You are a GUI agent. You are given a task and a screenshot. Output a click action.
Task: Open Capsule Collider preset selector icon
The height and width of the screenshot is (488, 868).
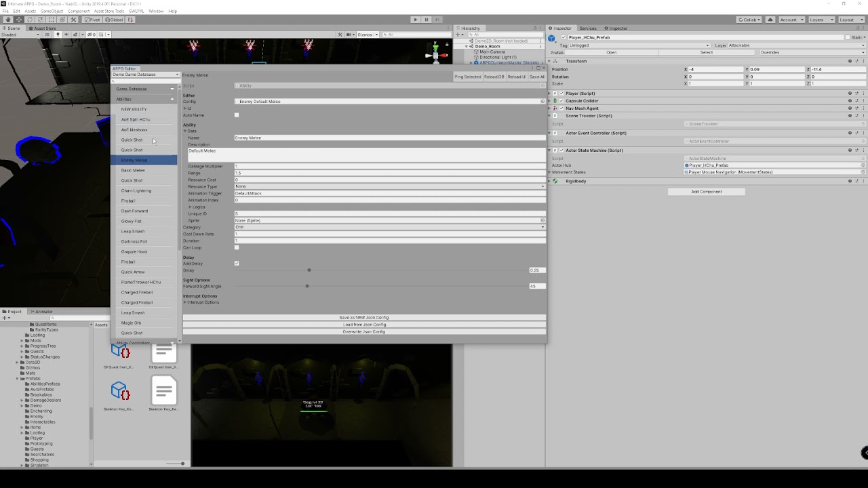(x=856, y=100)
